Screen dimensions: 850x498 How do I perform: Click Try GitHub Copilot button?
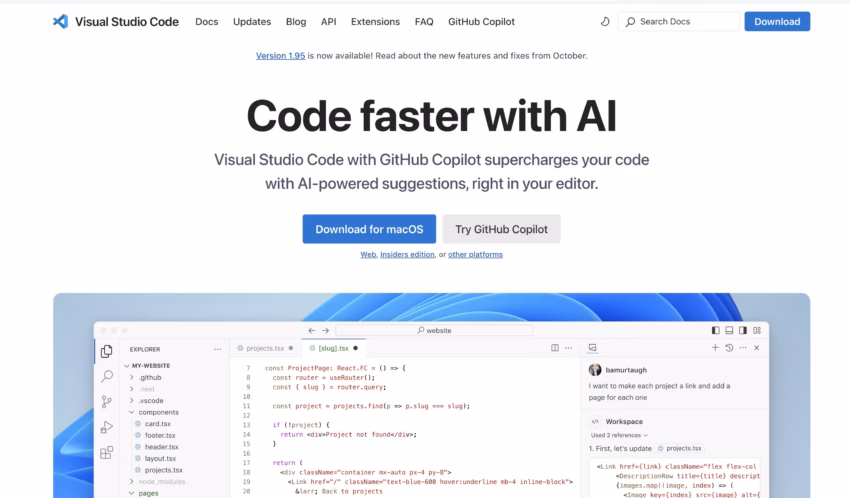(501, 229)
